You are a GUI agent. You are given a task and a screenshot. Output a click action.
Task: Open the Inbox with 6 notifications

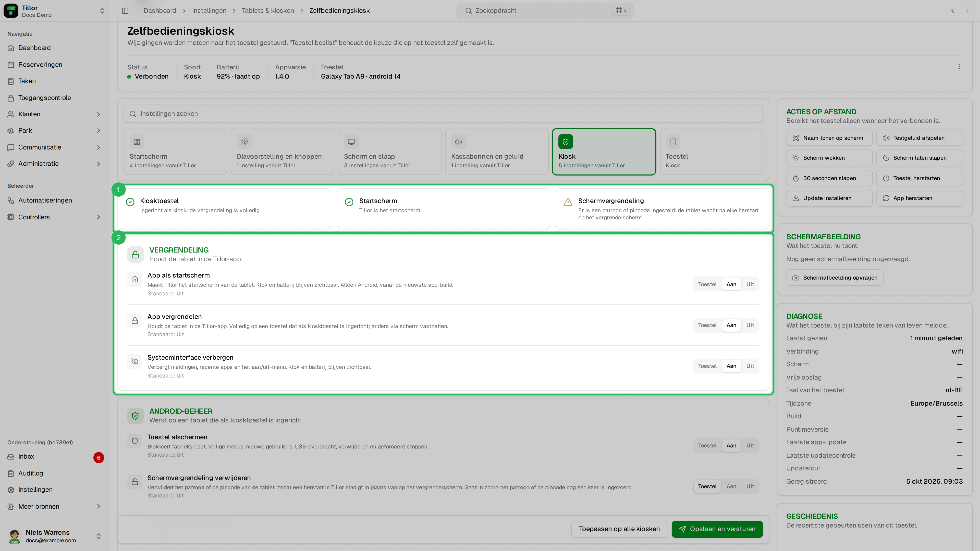coord(55,457)
